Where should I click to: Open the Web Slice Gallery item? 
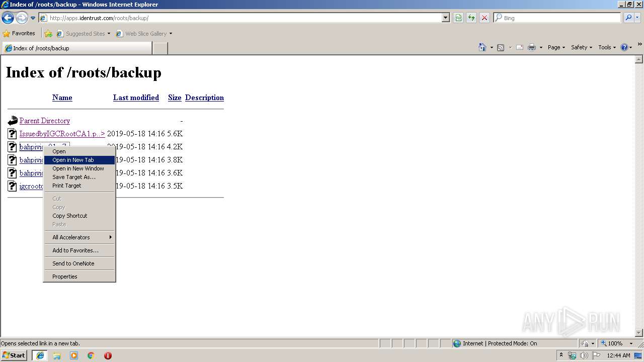tap(144, 34)
